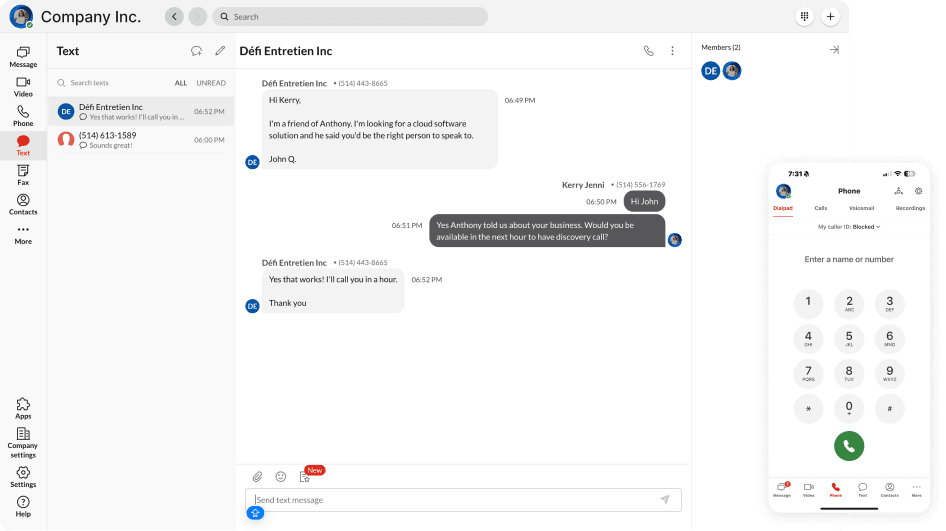Viewport: 946px width, 531px height.
Task: Switch the text filter to ALL
Action: (181, 83)
